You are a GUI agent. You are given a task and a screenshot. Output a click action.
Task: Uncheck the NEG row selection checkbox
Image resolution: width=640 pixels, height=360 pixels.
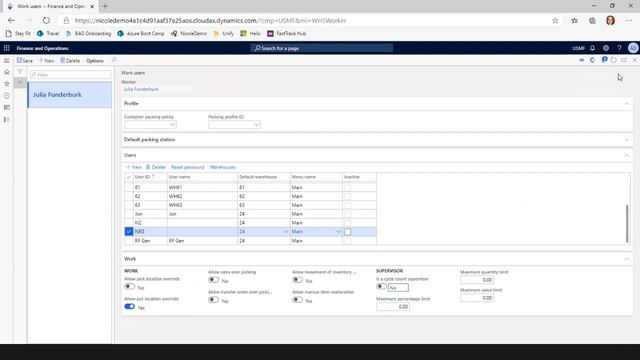[x=129, y=231]
